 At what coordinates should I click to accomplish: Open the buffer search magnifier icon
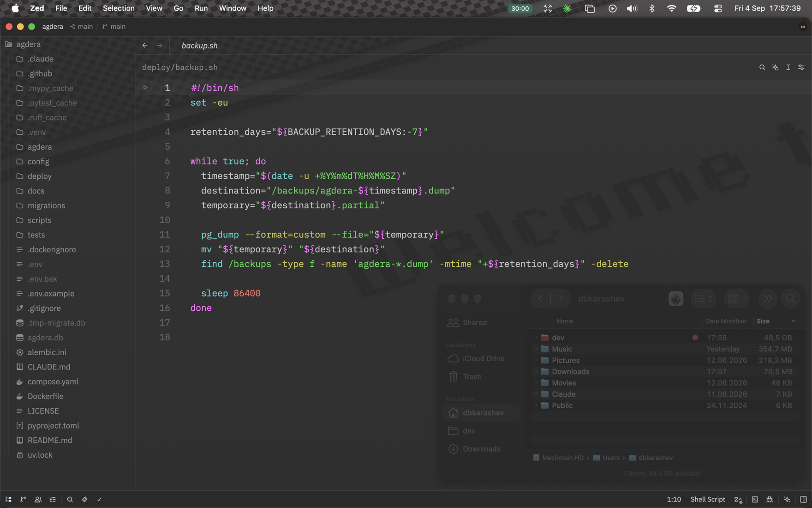[x=762, y=67]
